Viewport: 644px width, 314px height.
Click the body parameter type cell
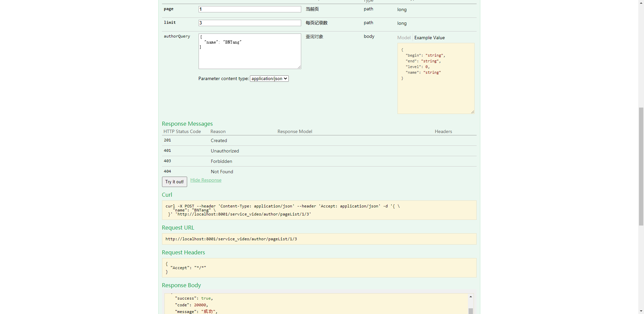point(369,36)
